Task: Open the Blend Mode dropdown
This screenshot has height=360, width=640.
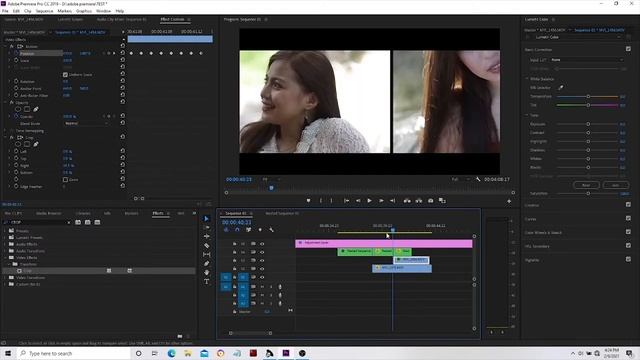Action: tap(86, 123)
